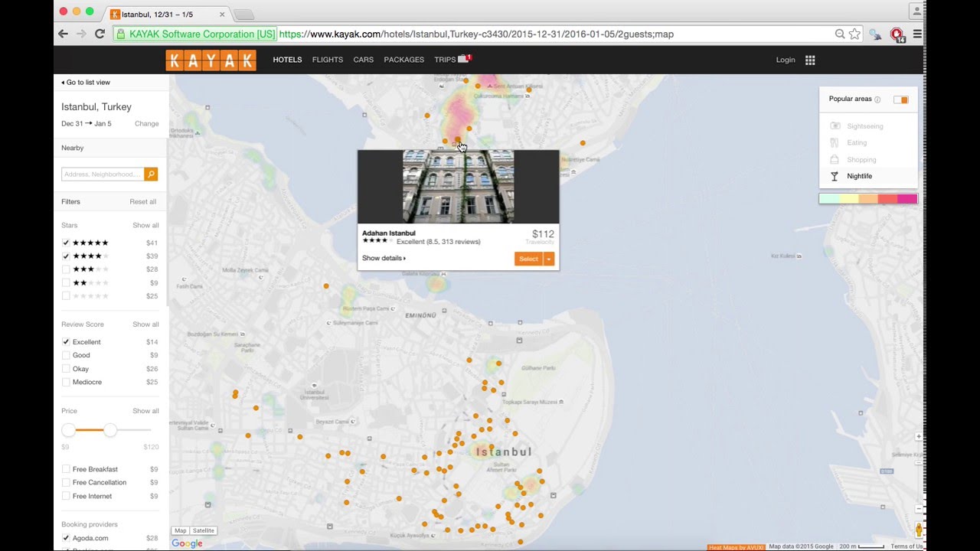
Task: Select the Nightlife cocktail glass icon
Action: coord(835,176)
